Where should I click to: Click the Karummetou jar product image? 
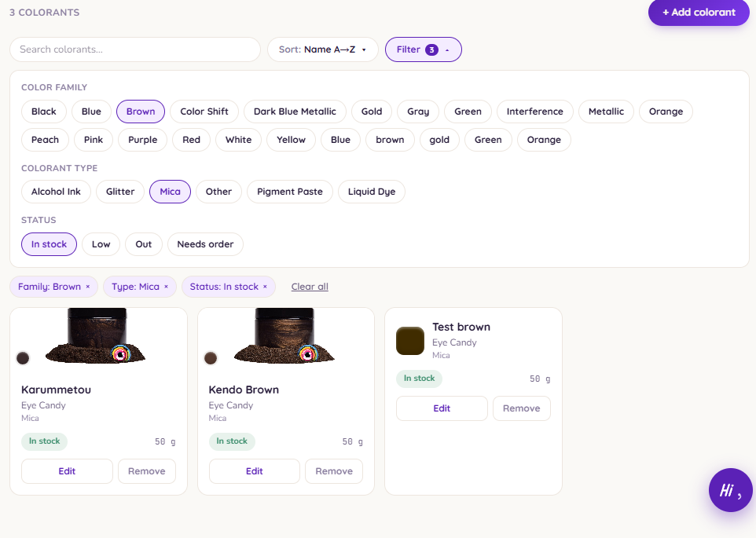coord(96,335)
